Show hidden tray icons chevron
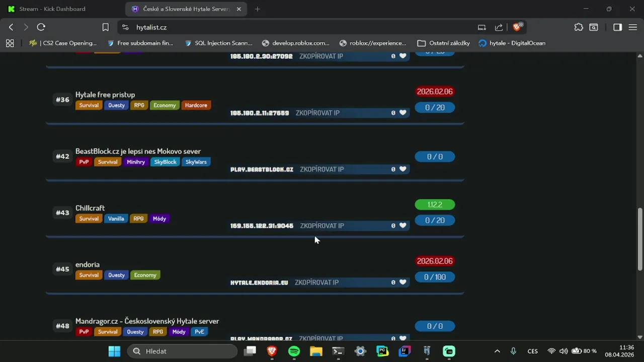The width and height of the screenshot is (644, 362). point(497,351)
